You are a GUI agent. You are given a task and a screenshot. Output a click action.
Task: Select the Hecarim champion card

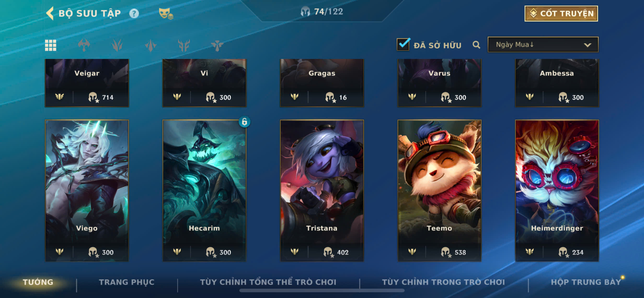tap(204, 191)
